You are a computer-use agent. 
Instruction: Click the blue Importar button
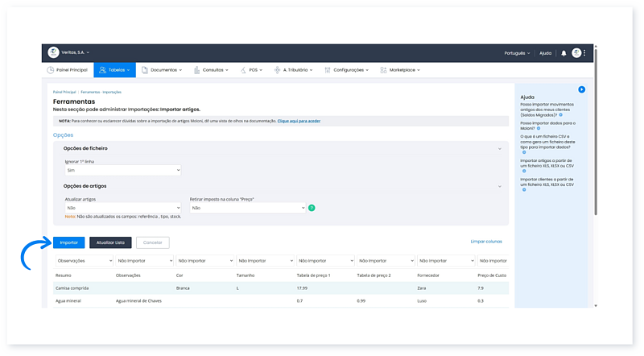(69, 242)
